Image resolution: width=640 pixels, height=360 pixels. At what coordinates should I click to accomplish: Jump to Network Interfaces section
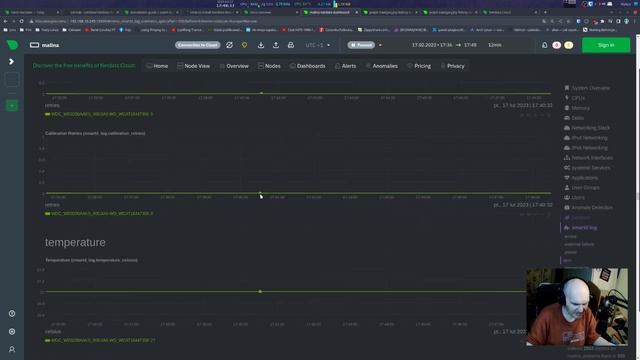click(x=588, y=158)
